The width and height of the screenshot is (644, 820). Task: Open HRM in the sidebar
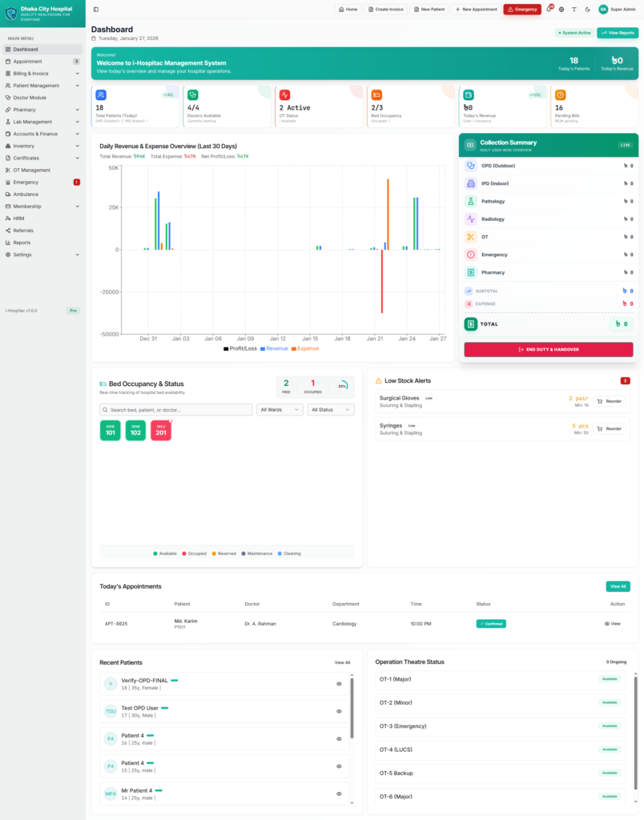(x=19, y=218)
